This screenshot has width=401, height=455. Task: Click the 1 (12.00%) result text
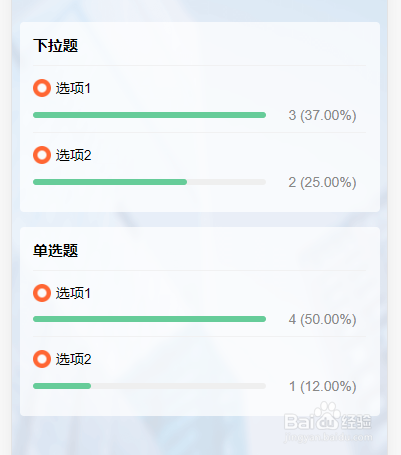tap(322, 386)
